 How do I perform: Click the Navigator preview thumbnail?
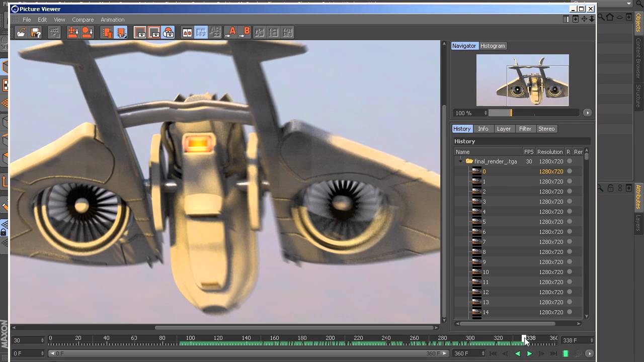coord(522,80)
